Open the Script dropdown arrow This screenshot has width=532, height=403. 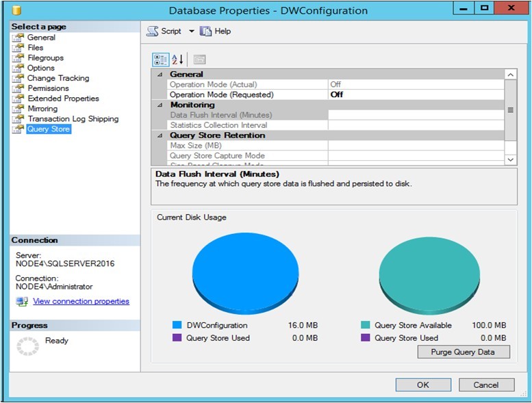click(x=192, y=31)
